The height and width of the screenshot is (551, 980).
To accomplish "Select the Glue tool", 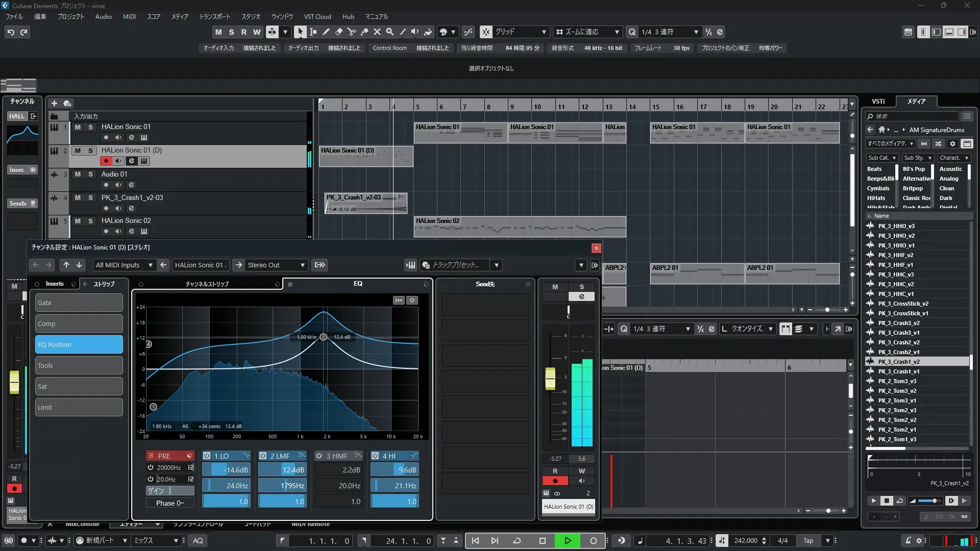I will (x=364, y=32).
